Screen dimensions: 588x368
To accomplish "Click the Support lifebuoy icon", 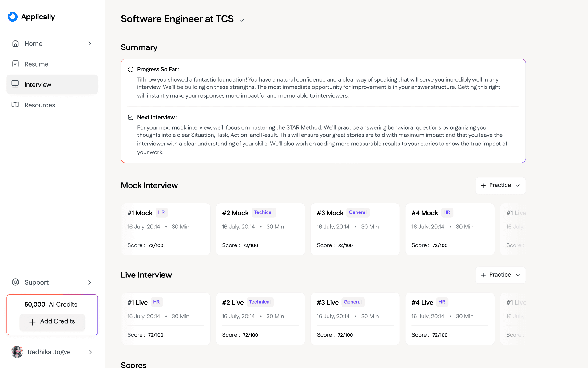I will tap(15, 282).
